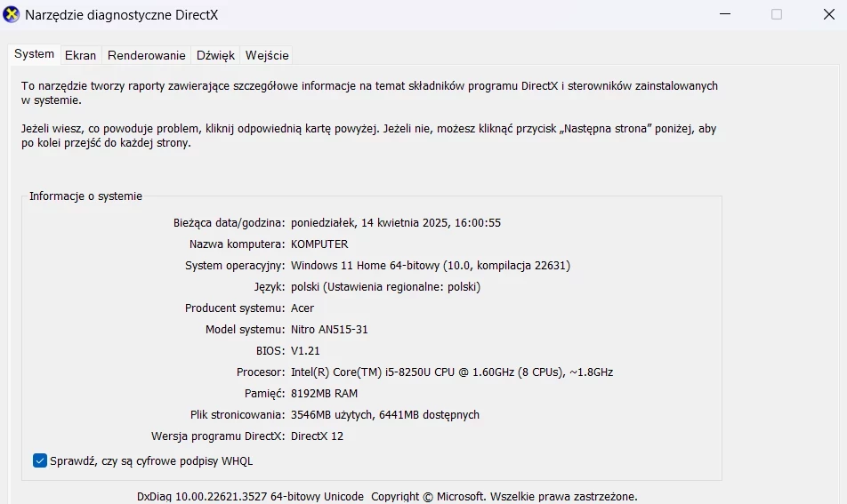Uncheck the WHQL digital signatures checkbox
The height and width of the screenshot is (504, 847).
coord(39,460)
